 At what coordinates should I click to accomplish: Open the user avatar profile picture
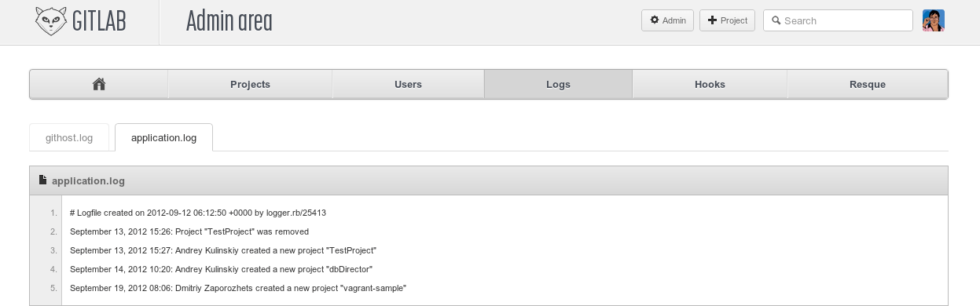click(x=934, y=20)
